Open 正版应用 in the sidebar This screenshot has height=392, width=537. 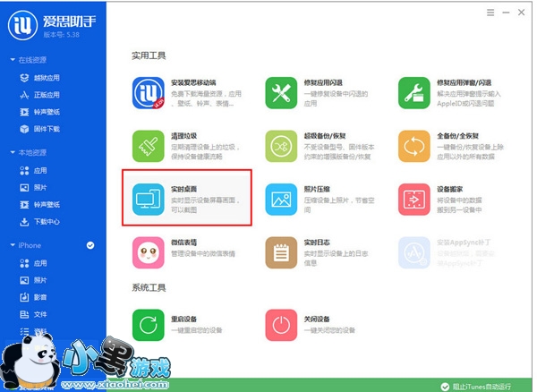click(39, 95)
